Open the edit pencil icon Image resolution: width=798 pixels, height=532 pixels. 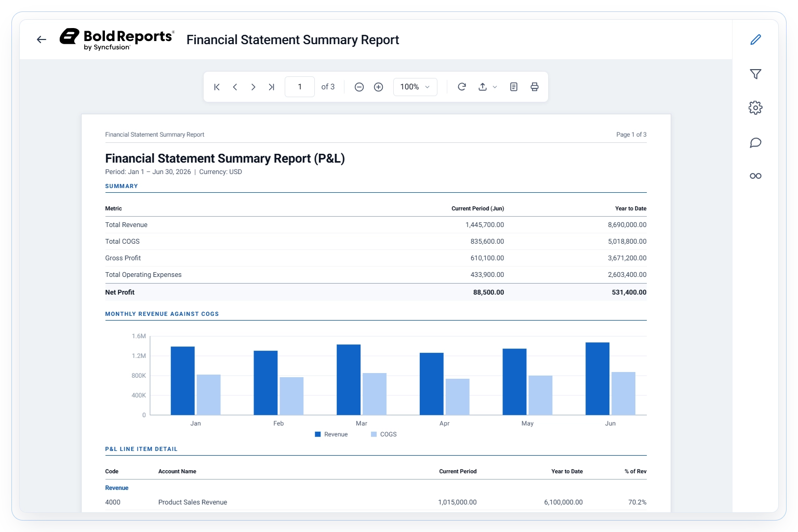pyautogui.click(x=755, y=39)
